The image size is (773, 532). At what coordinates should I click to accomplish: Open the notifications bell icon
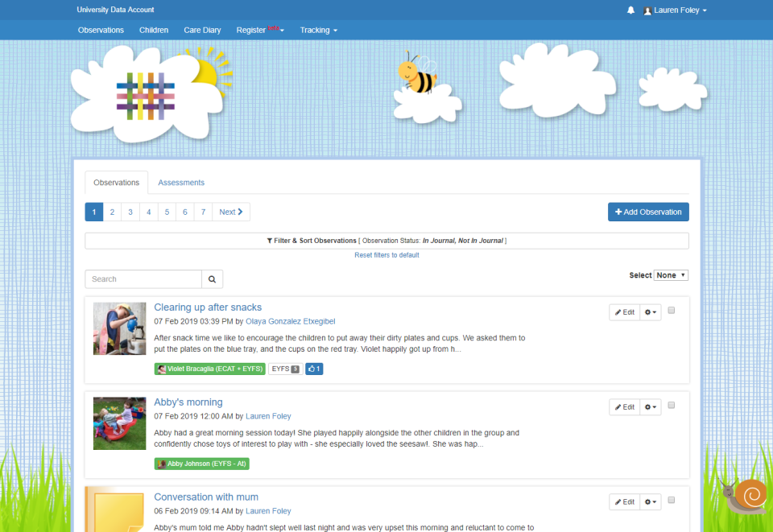(630, 10)
